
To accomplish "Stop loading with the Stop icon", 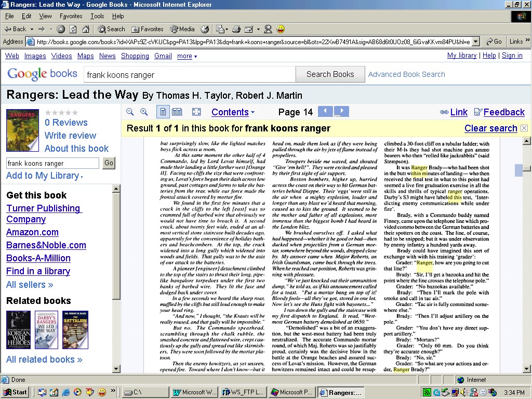I will [x=61, y=29].
